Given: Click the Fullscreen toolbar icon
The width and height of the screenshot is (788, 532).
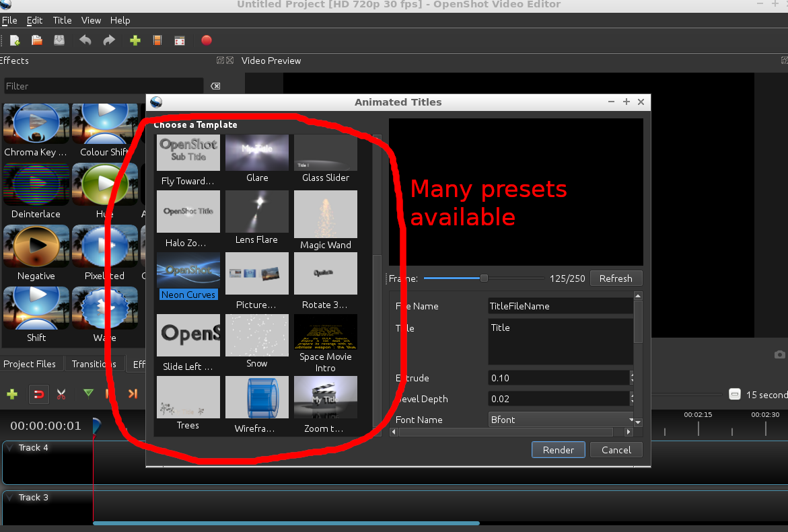Looking at the screenshot, I should [180, 41].
